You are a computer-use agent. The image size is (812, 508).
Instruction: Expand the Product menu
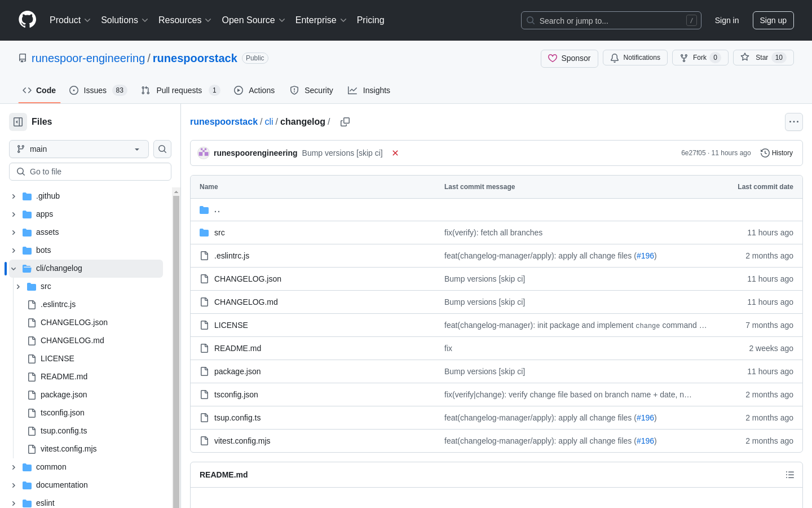(70, 20)
